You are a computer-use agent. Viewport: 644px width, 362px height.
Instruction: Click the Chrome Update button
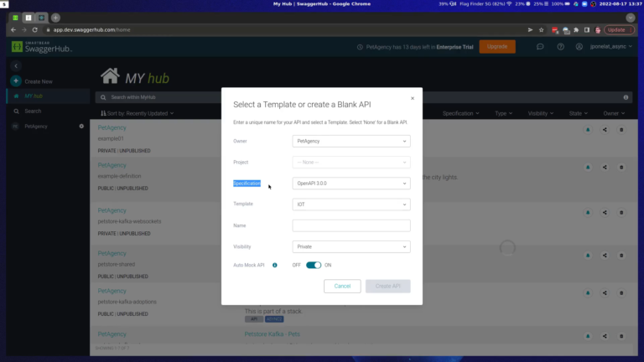point(619,30)
